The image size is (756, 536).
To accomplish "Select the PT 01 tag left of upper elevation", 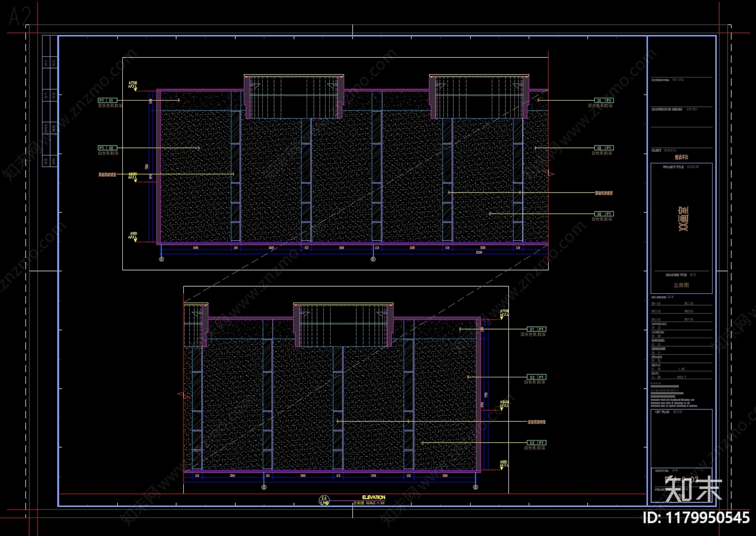I will 107,101.
